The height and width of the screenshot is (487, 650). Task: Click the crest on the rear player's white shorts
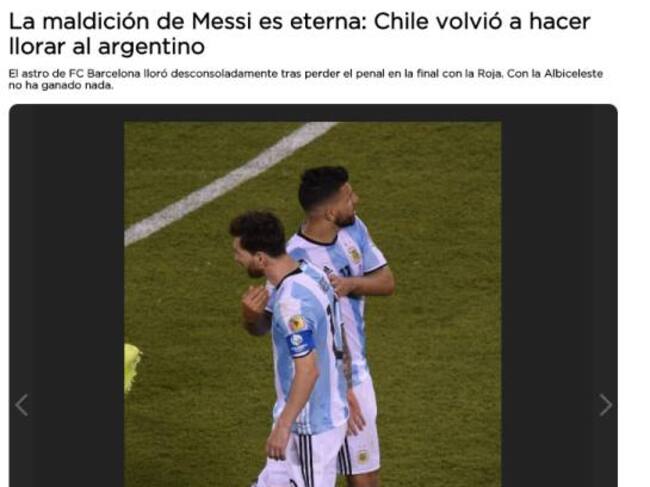pos(363,456)
